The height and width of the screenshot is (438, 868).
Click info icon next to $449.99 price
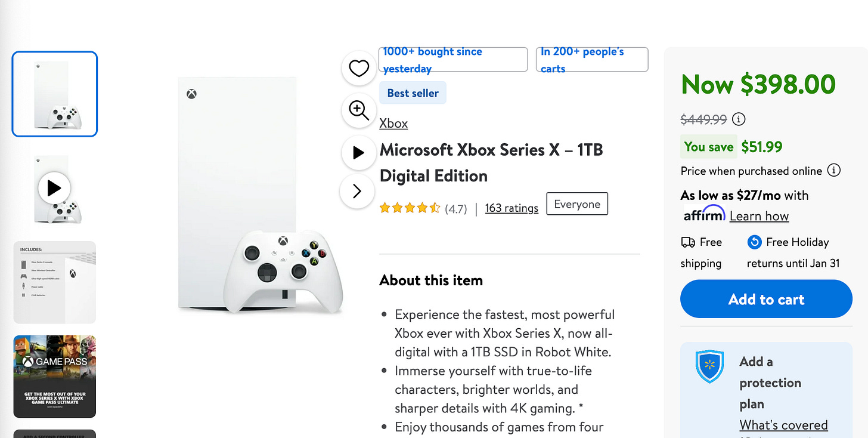(x=738, y=119)
